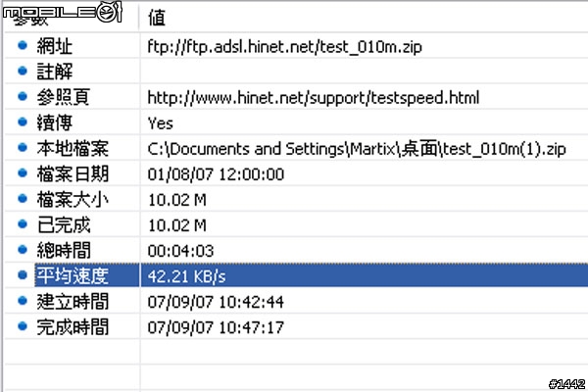The image size is (588, 392).
Task: Click the blue bullet beside 本地檔案
Action: 23,147
